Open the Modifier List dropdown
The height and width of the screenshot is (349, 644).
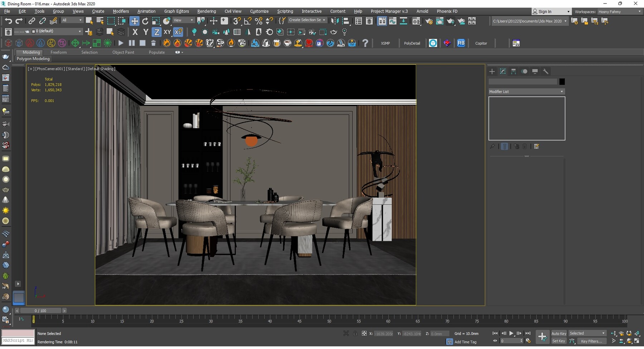point(526,91)
